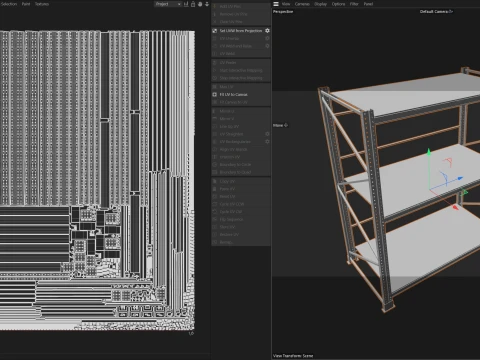The height and width of the screenshot is (360, 480).
Task: Open the Textures menu
Action: (x=42, y=4)
